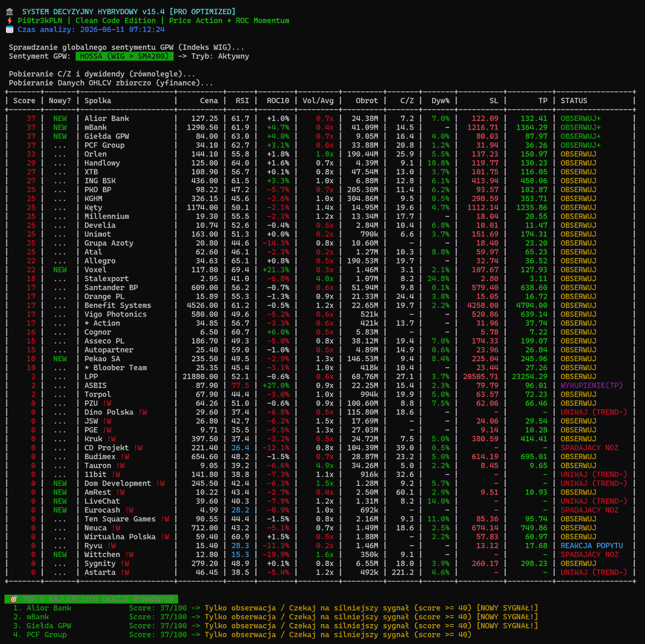This screenshot has height=644, width=645.
Task: Click the ROC10 column header
Action: point(278,101)
